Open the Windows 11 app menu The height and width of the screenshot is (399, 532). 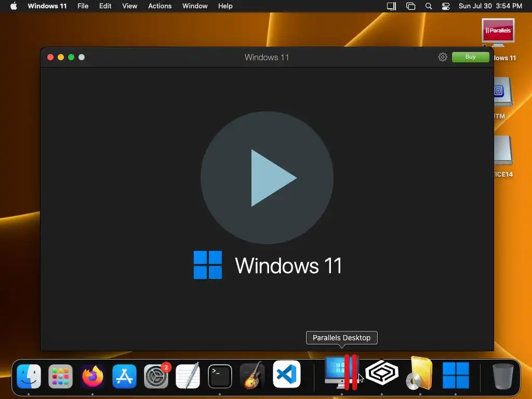pos(47,6)
